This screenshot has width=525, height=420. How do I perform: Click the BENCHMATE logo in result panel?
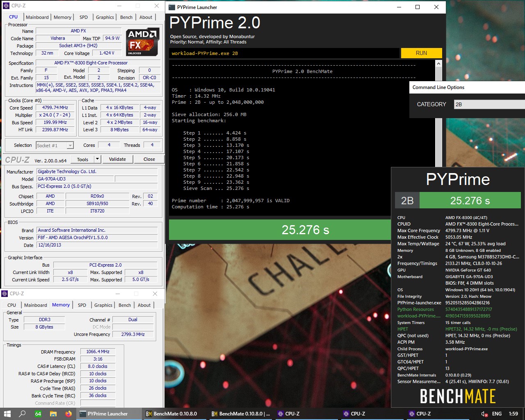(x=458, y=396)
